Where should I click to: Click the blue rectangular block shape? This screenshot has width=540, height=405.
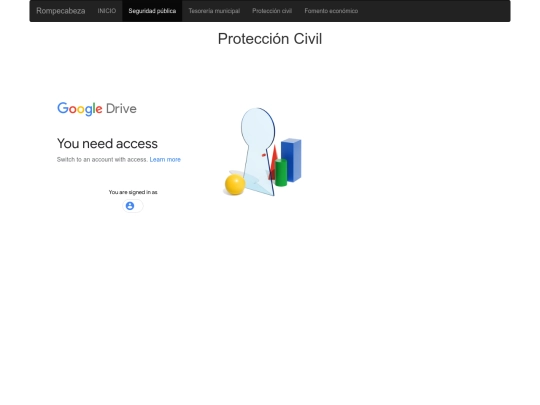[291, 160]
